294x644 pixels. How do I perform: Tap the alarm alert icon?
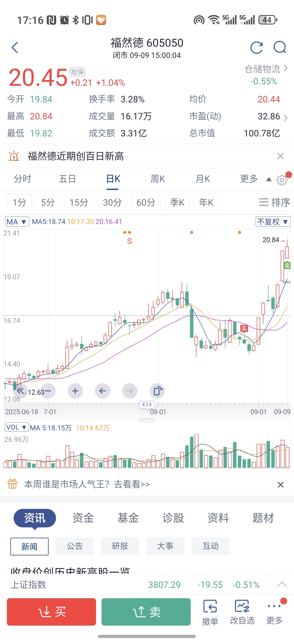pyautogui.click(x=14, y=156)
